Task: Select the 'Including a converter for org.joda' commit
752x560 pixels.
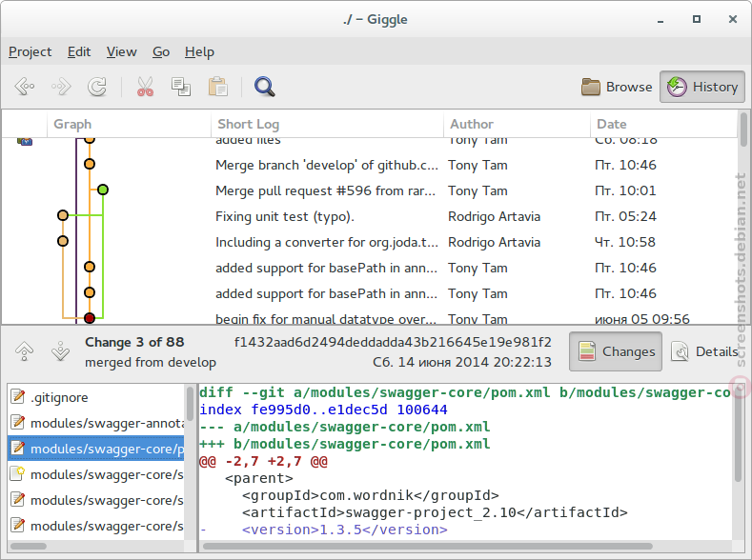Action: pyautogui.click(x=369, y=242)
